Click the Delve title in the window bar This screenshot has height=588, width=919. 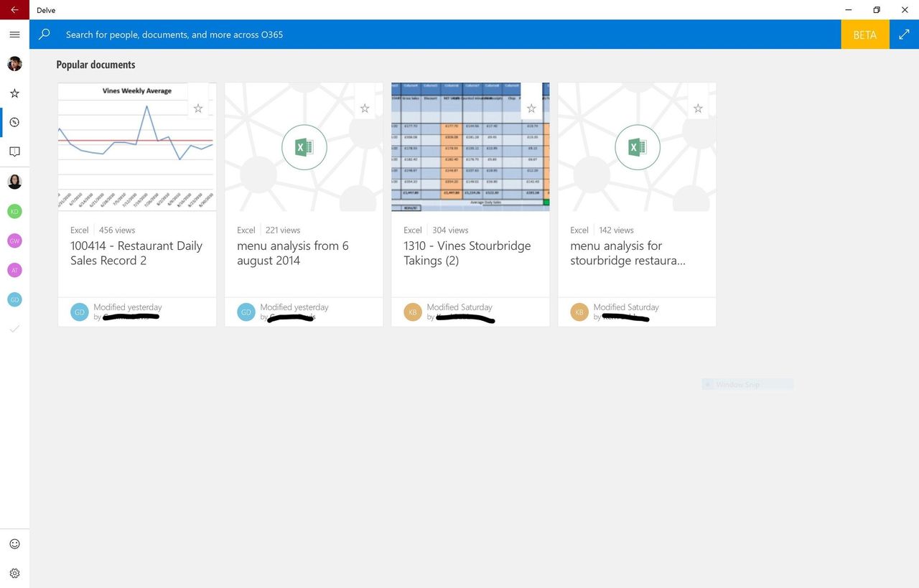46,10
